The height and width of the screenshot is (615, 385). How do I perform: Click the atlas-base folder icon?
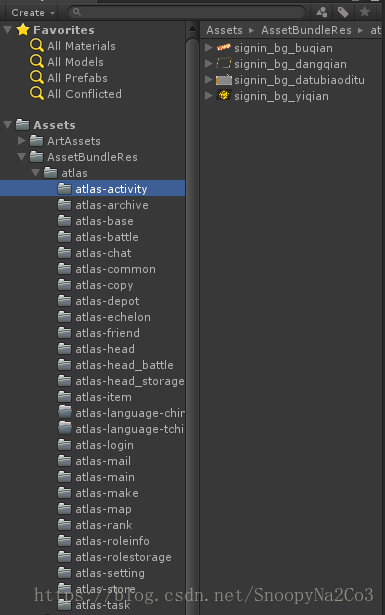click(64, 221)
